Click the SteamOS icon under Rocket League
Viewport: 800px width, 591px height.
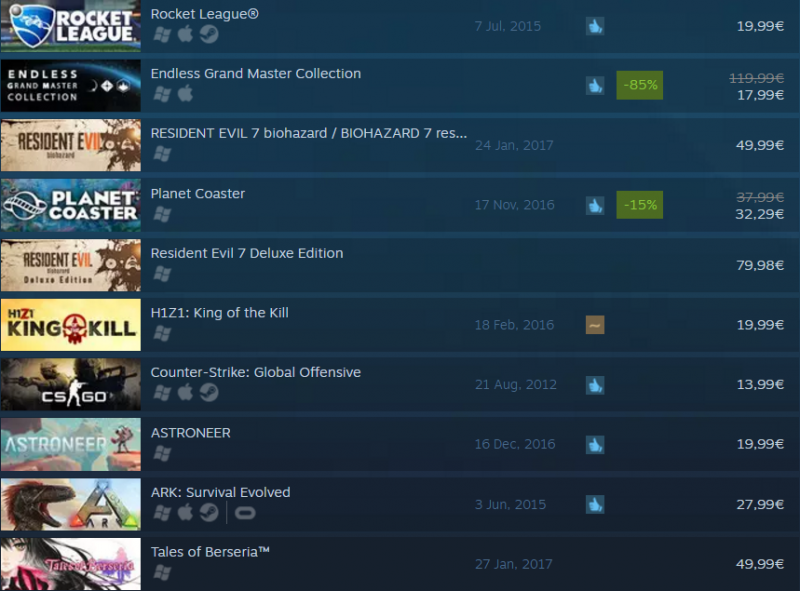pos(209,34)
